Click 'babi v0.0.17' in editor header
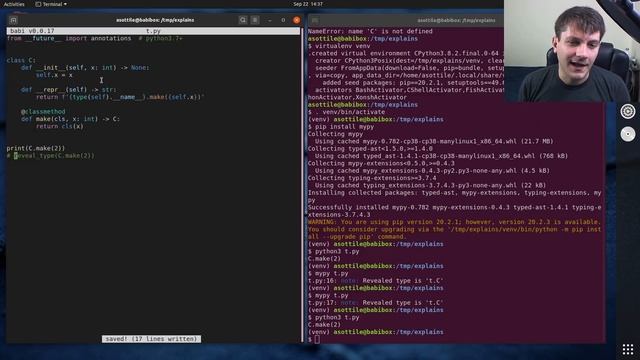The image size is (640, 360). 32,31
